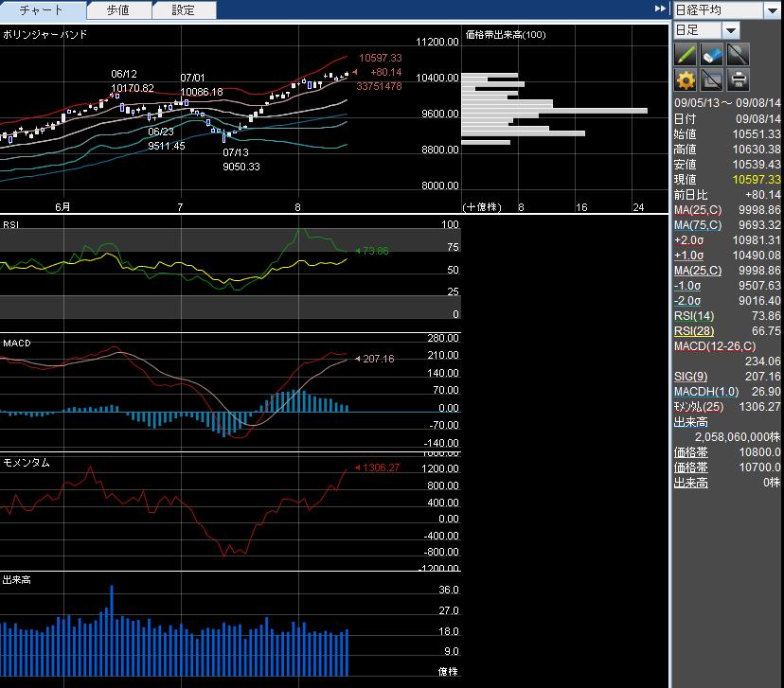Viewport: 784px width, 688px height.
Task: Go to the 設定 tab
Action: point(184,10)
